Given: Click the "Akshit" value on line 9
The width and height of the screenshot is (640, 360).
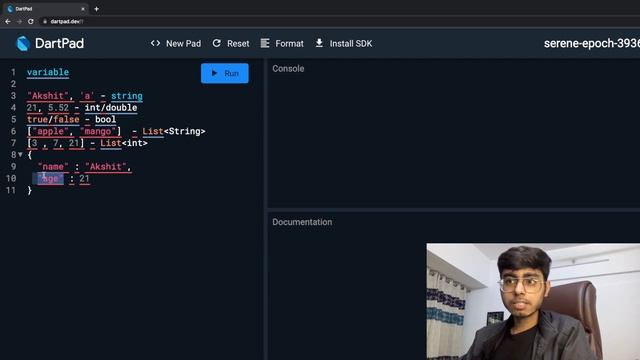Looking at the screenshot, I should [106, 167].
